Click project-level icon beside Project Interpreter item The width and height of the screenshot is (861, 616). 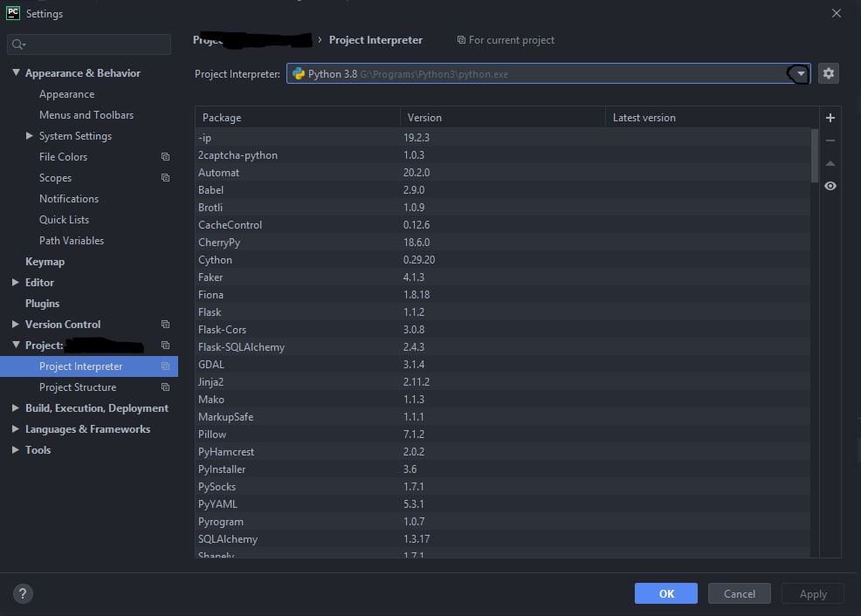tap(165, 366)
